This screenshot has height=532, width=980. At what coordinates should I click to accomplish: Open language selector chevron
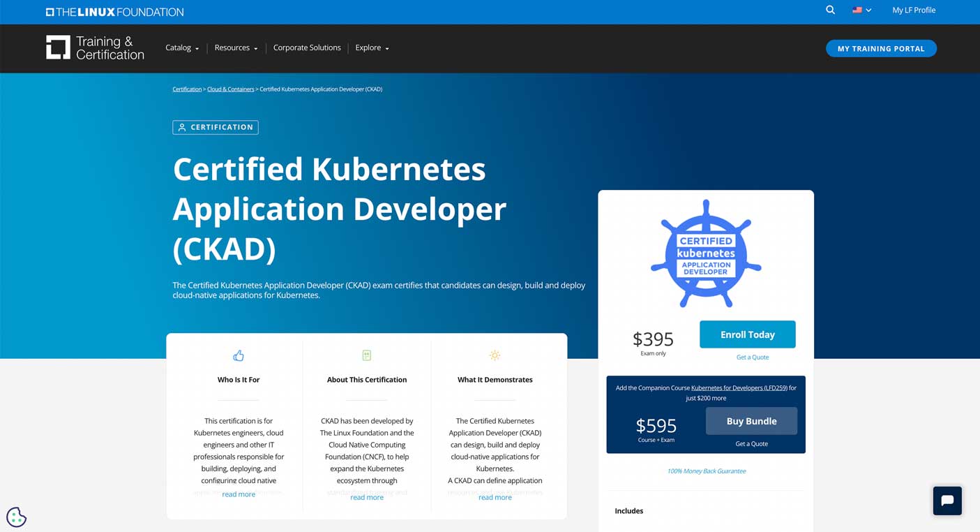(x=868, y=10)
